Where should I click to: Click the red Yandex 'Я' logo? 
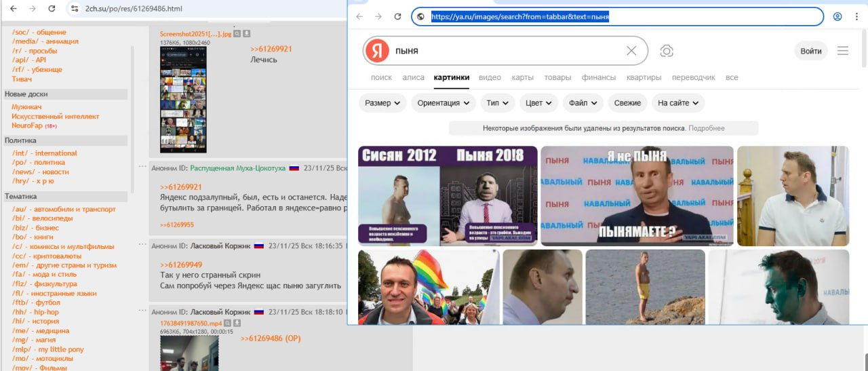(x=376, y=51)
